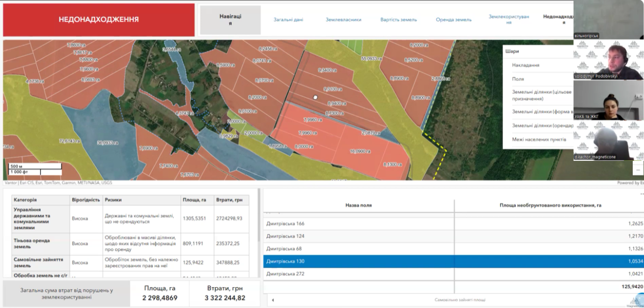Toggle the Накладання layer in layers panel
This screenshot has height=308, width=644.
[525, 65]
